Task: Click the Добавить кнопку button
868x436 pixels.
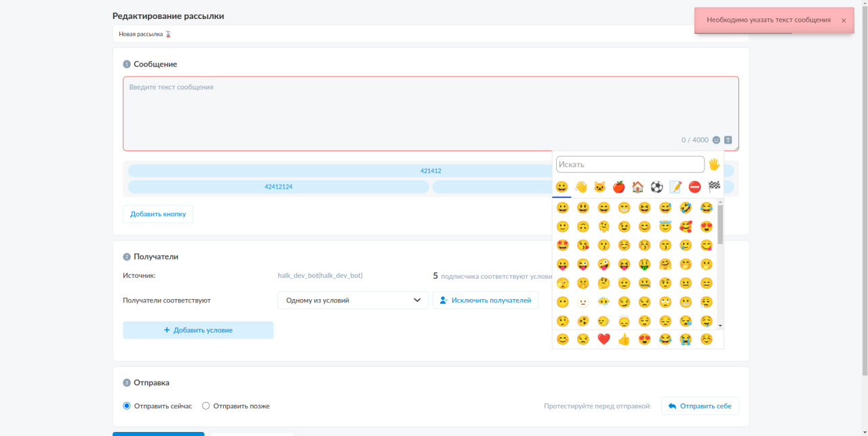Action: [158, 214]
